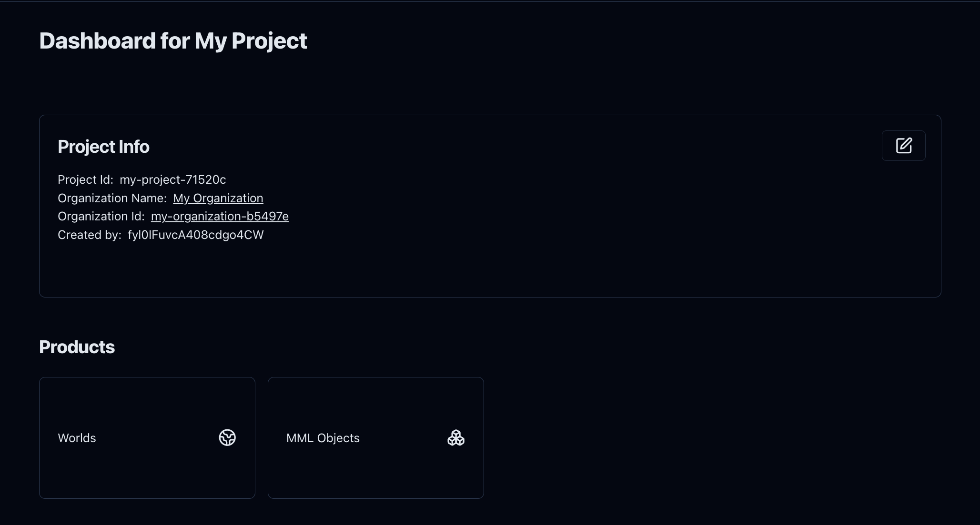980x525 pixels.
Task: Click the 'MML Objects' text label
Action: 323,438
